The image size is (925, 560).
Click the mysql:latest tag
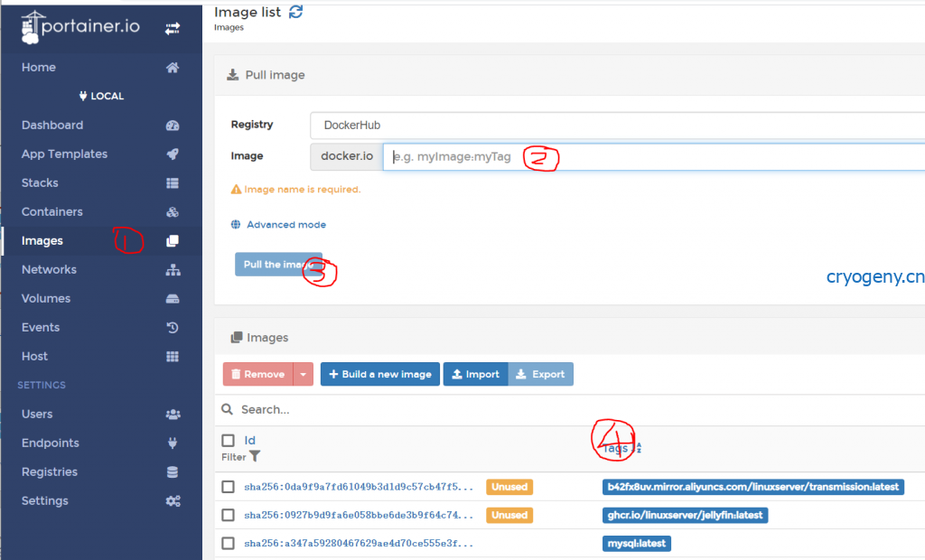(x=637, y=544)
